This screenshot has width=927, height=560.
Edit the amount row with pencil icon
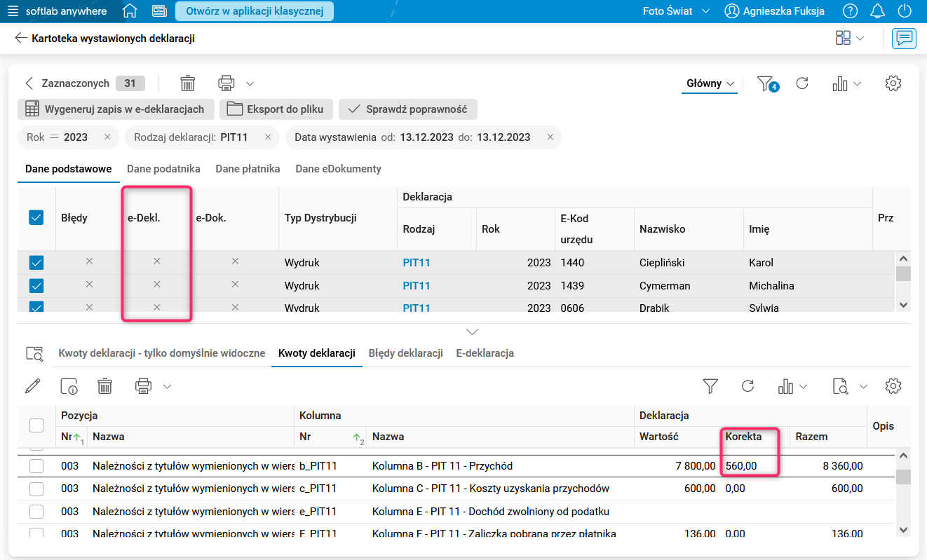[x=32, y=385]
